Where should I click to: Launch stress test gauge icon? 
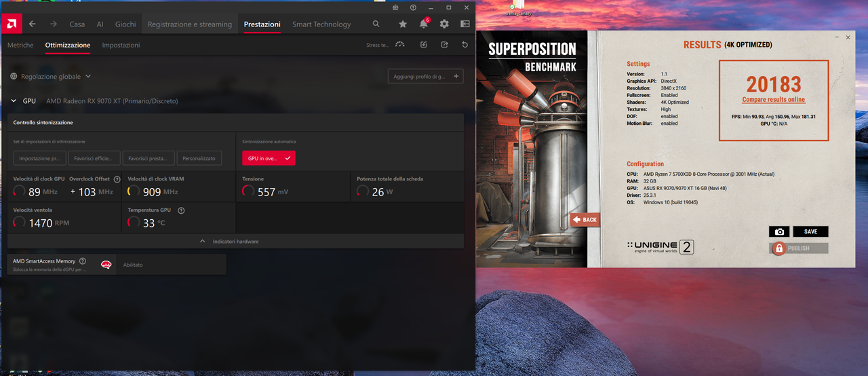coord(399,45)
